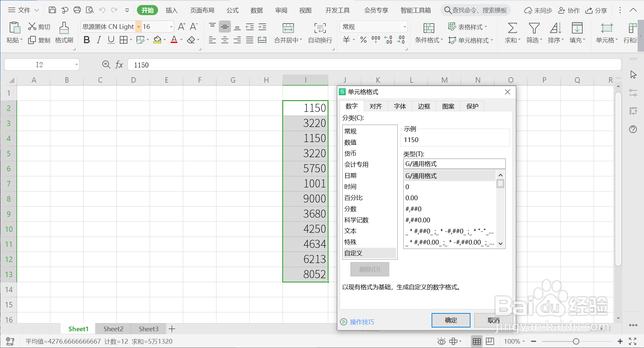Click scroll down arrow of type list

(500, 244)
